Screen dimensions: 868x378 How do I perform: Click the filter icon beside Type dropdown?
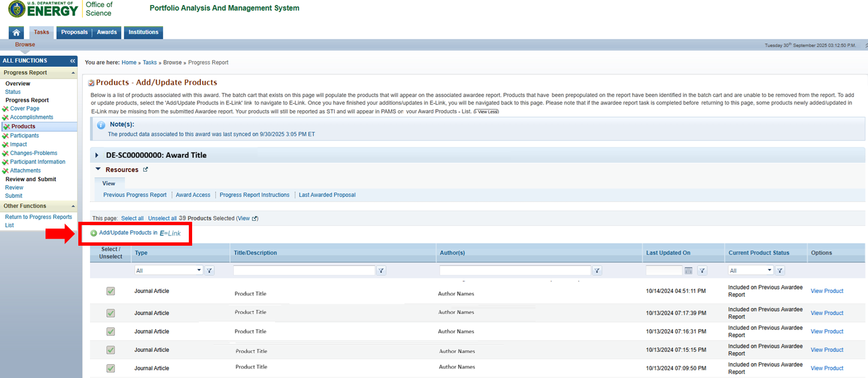209,271
